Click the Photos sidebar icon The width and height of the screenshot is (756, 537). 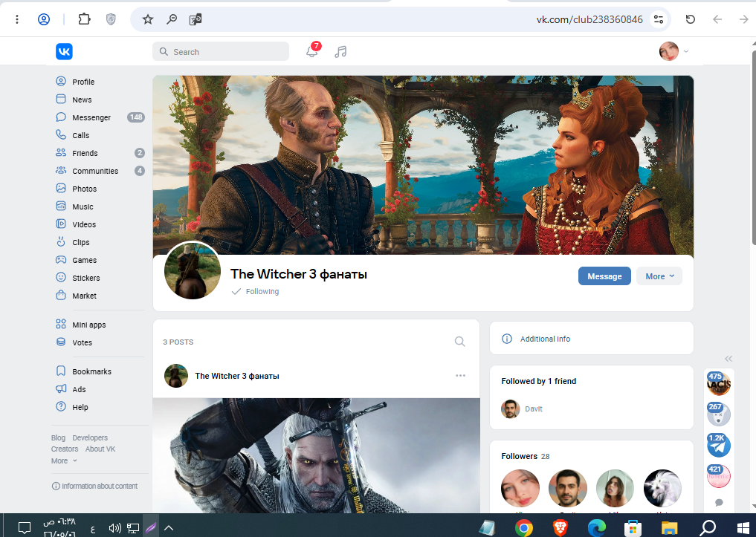[61, 189]
